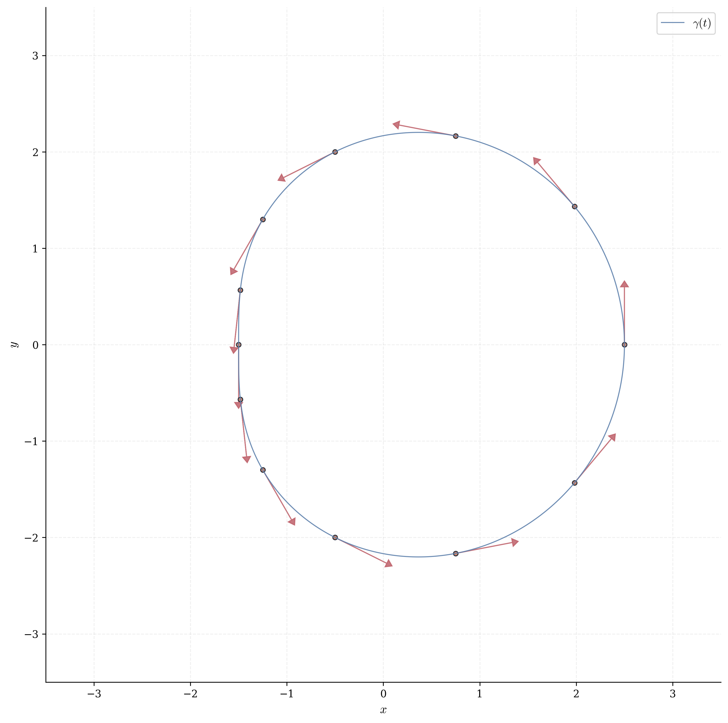Click the x-axis tick label '0'
Viewport: 728px width, 723px height.
(x=383, y=694)
